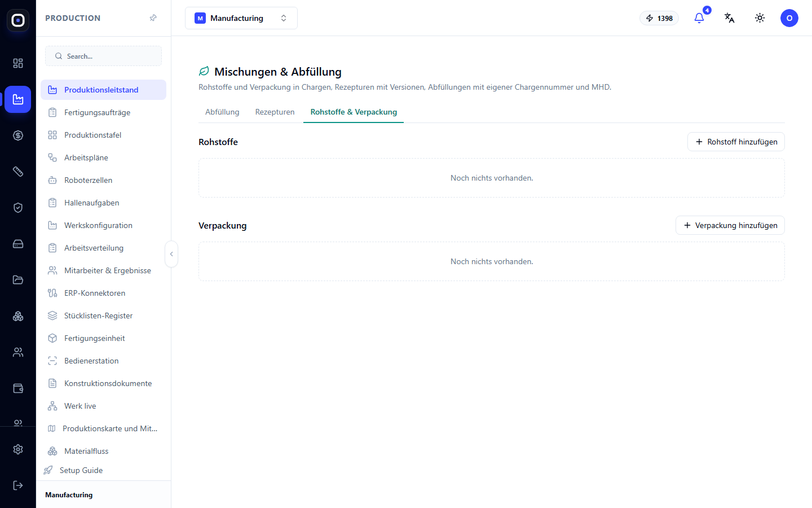
Task: Pin the Production sidebar
Action: 153,18
